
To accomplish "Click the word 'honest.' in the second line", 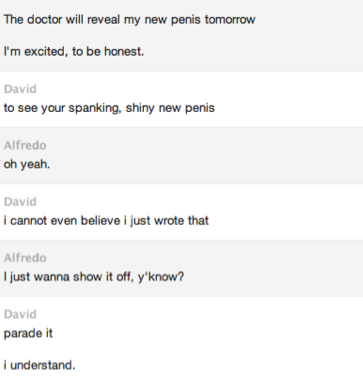I will coord(124,52).
